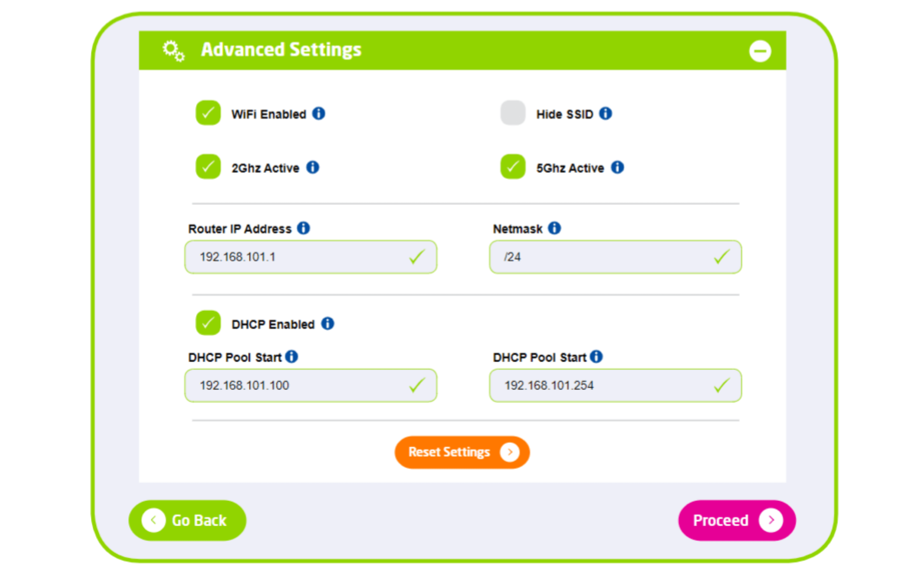
Task: Enable the Hide SSID checkbox
Action: [512, 113]
